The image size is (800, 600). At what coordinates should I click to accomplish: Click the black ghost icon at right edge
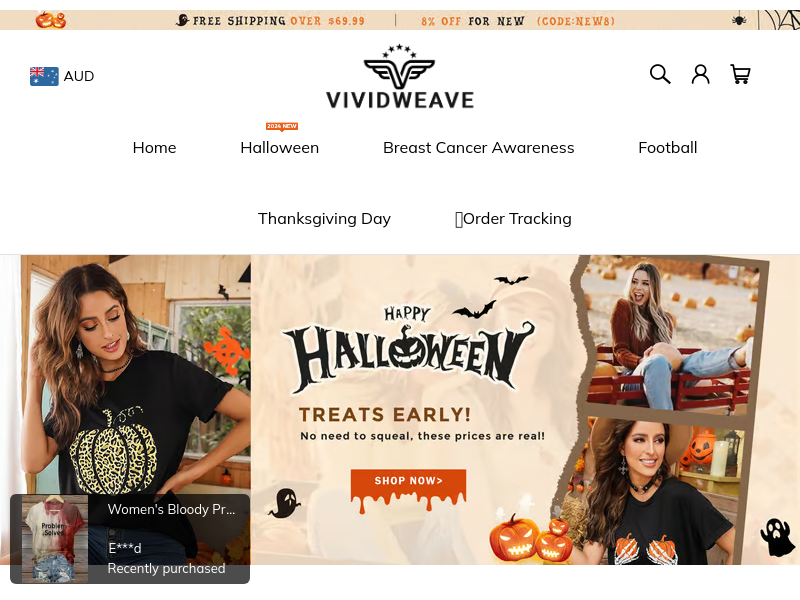point(777,537)
